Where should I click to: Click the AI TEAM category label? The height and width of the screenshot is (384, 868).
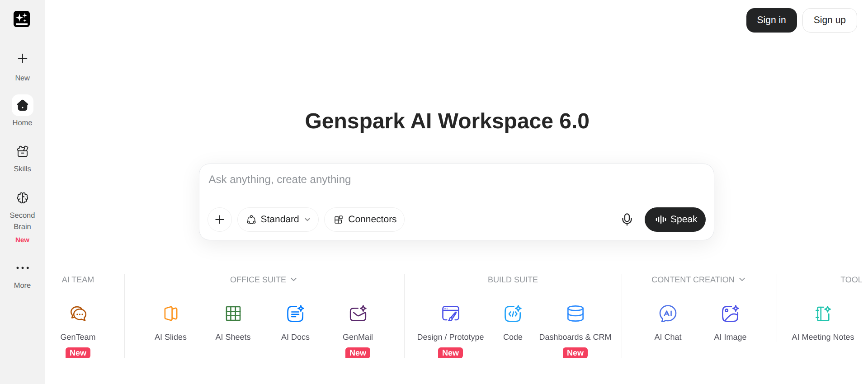[78, 280]
